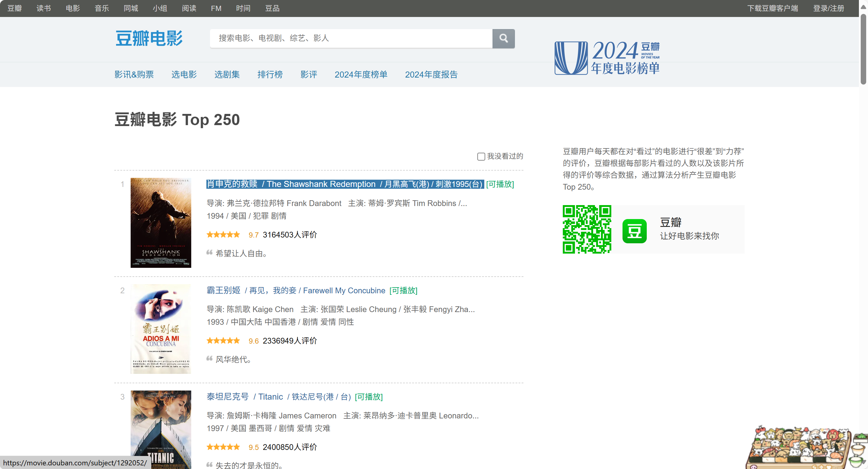
Task: Click 3164503人评价 text
Action: click(x=290, y=234)
